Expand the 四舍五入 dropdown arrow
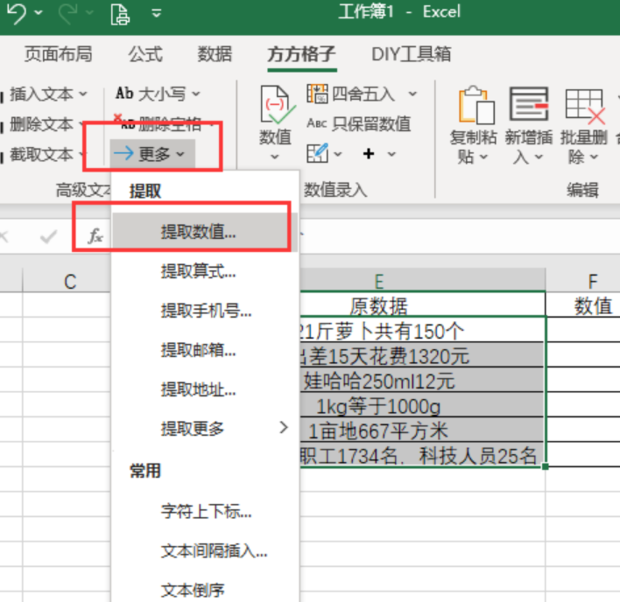 (412, 94)
